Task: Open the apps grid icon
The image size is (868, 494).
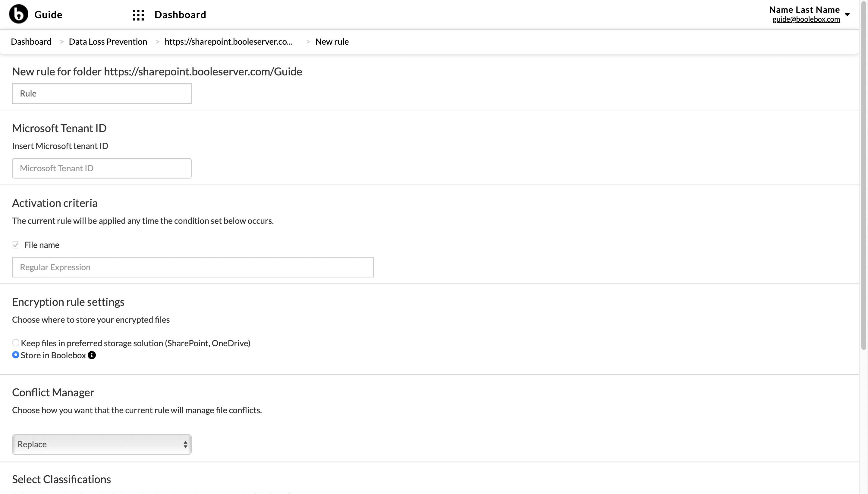Action: 138,14
